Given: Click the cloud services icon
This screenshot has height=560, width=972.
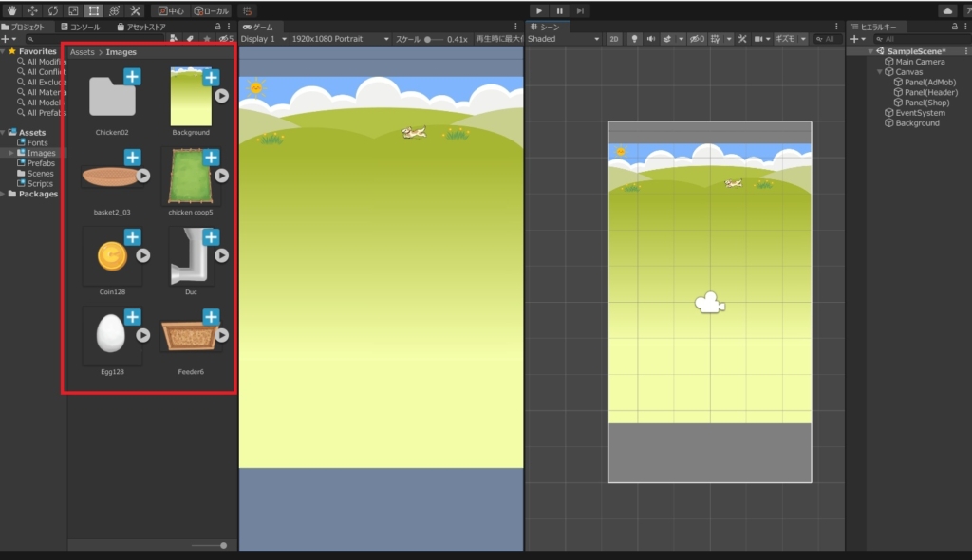Looking at the screenshot, I should [x=947, y=10].
